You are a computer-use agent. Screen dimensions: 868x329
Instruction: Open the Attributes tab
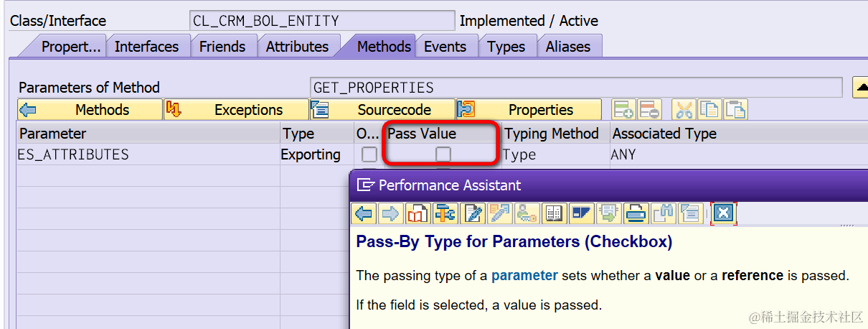pyautogui.click(x=297, y=47)
